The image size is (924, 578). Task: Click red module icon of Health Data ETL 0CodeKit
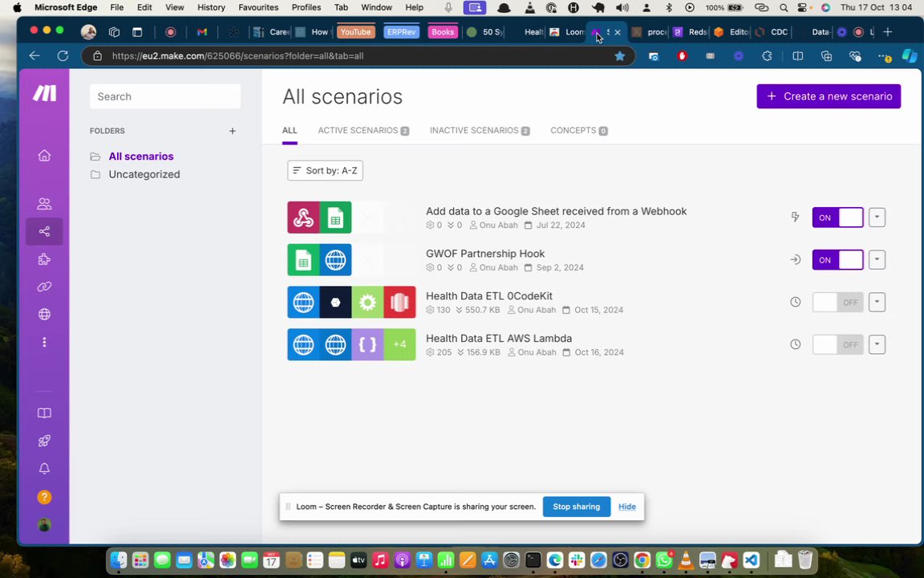click(399, 302)
